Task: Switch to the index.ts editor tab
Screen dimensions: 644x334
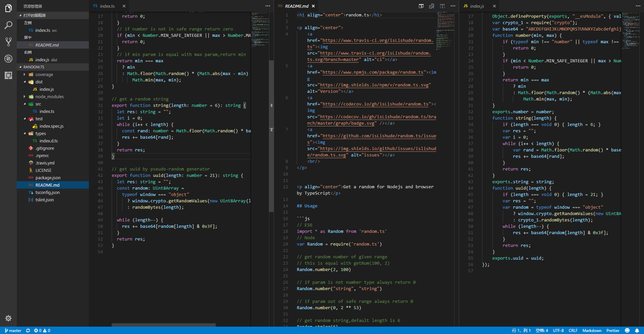Action: (109, 6)
